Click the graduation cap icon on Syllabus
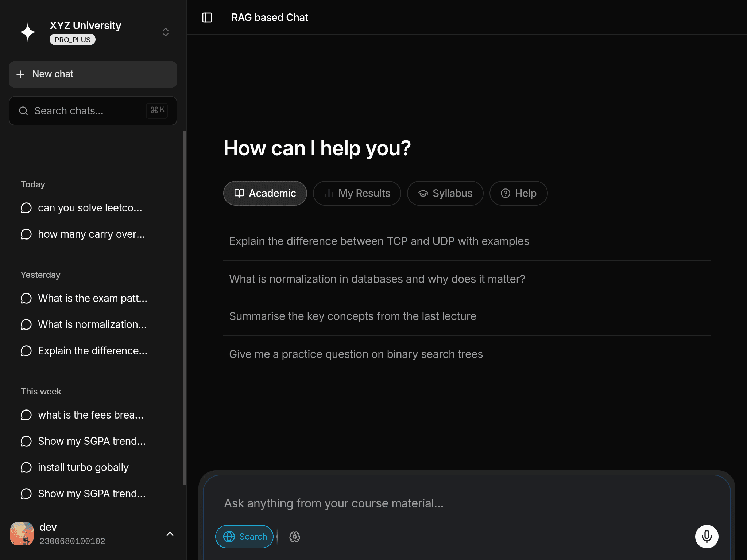The width and height of the screenshot is (747, 560). [x=423, y=193]
